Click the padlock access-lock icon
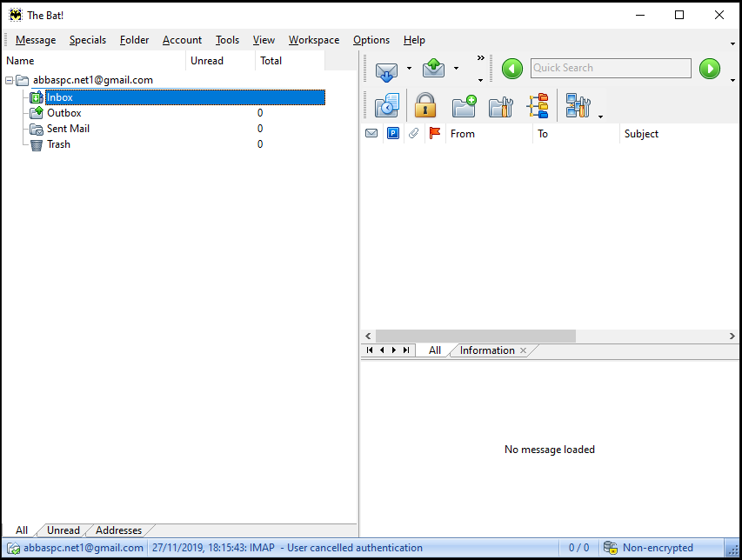This screenshot has height=560, width=742. pos(425,105)
